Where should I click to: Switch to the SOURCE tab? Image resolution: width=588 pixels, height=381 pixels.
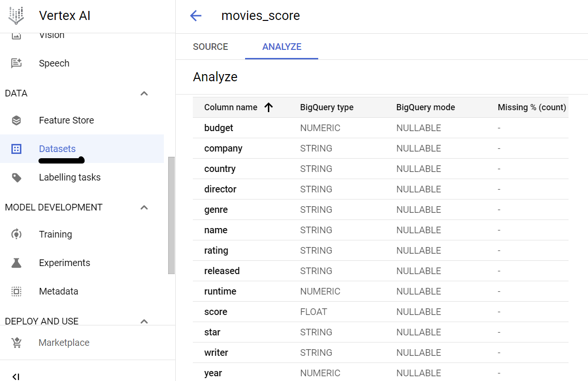pyautogui.click(x=210, y=47)
